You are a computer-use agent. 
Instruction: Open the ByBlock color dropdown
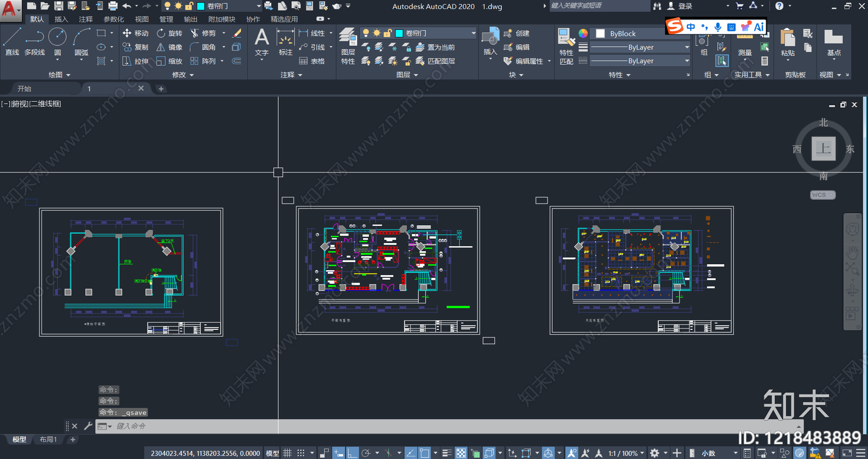tap(640, 34)
